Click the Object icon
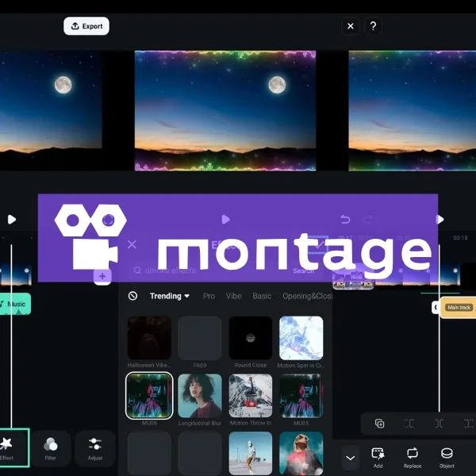 tap(447, 455)
